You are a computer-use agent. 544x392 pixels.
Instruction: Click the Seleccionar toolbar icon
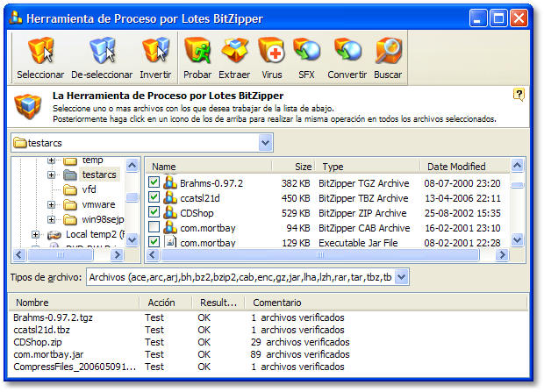coord(40,51)
